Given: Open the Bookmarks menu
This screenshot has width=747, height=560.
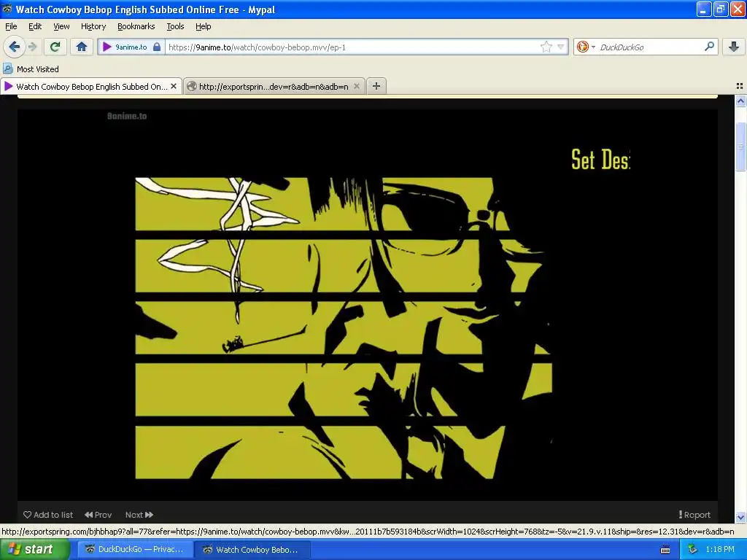Looking at the screenshot, I should pyautogui.click(x=136, y=26).
